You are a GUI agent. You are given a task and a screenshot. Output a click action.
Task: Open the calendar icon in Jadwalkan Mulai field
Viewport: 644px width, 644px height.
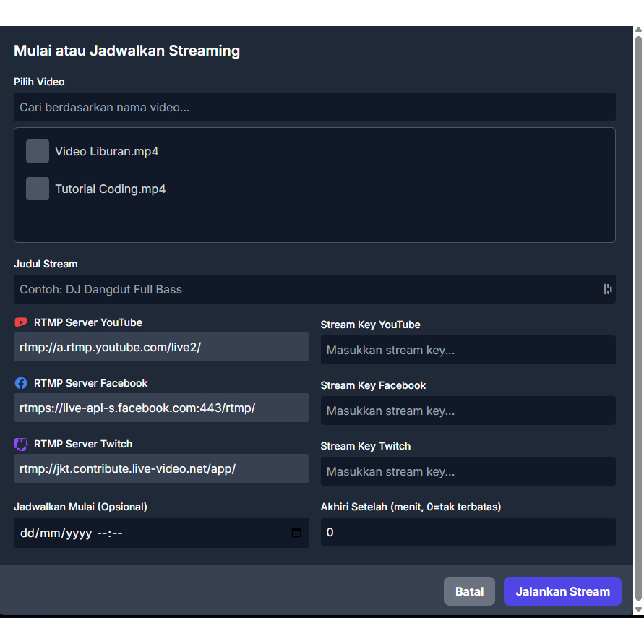(x=296, y=533)
